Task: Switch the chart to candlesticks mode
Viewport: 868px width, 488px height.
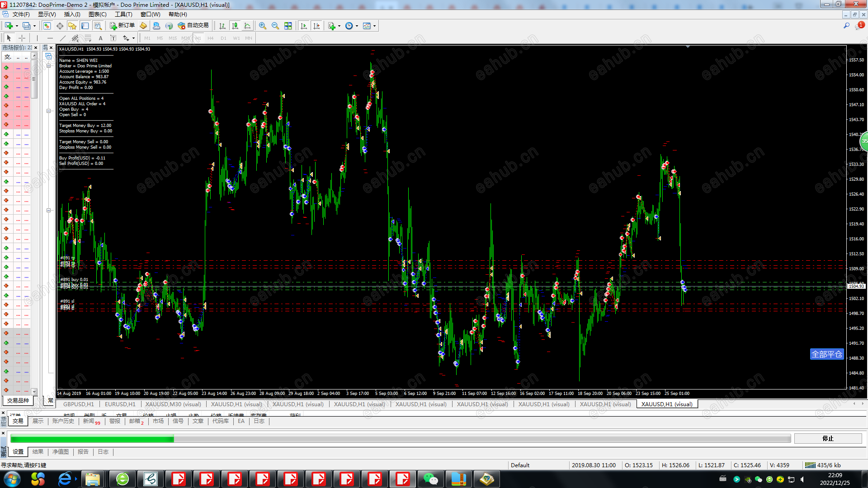Action: pyautogui.click(x=235, y=26)
